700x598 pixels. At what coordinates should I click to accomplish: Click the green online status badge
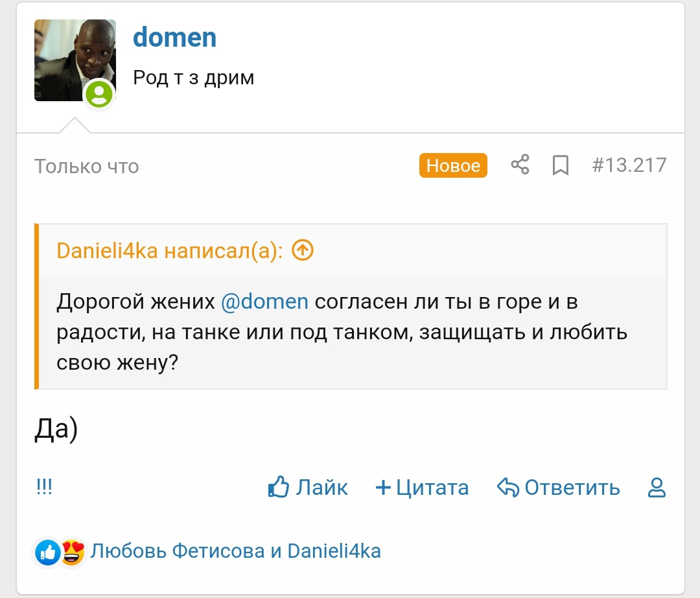pyautogui.click(x=99, y=95)
